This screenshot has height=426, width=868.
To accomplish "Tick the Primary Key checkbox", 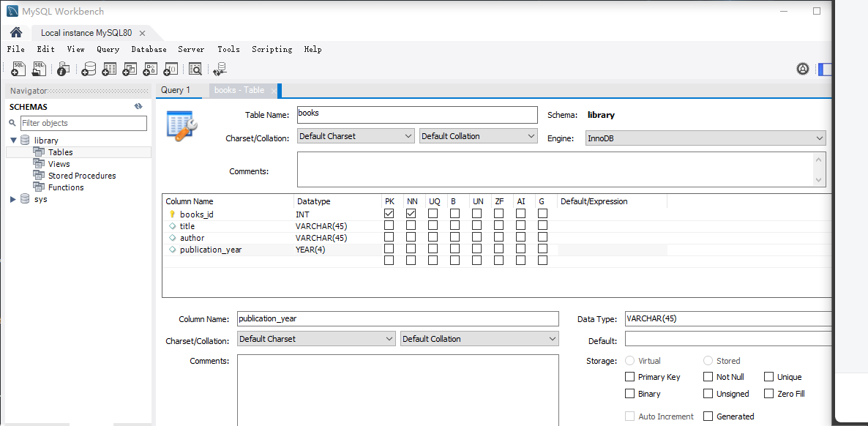I will pyautogui.click(x=629, y=377).
